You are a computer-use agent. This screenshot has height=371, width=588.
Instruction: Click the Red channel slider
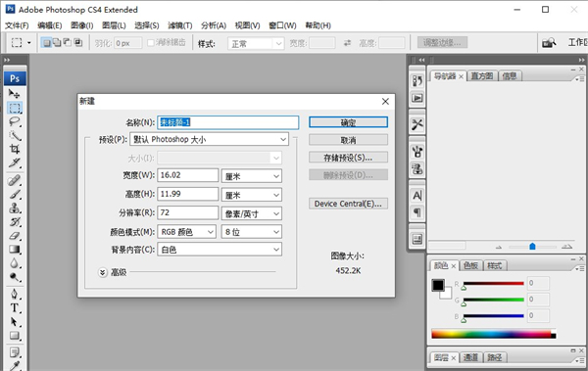494,284
